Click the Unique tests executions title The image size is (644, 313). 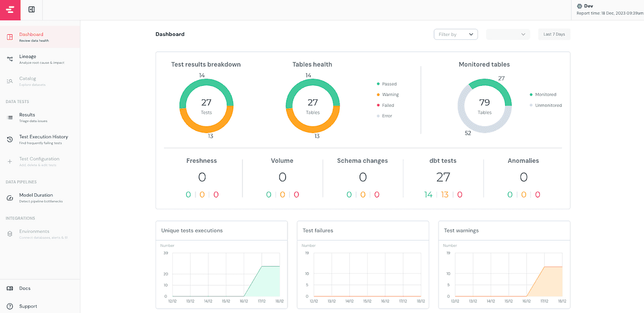tap(192, 230)
